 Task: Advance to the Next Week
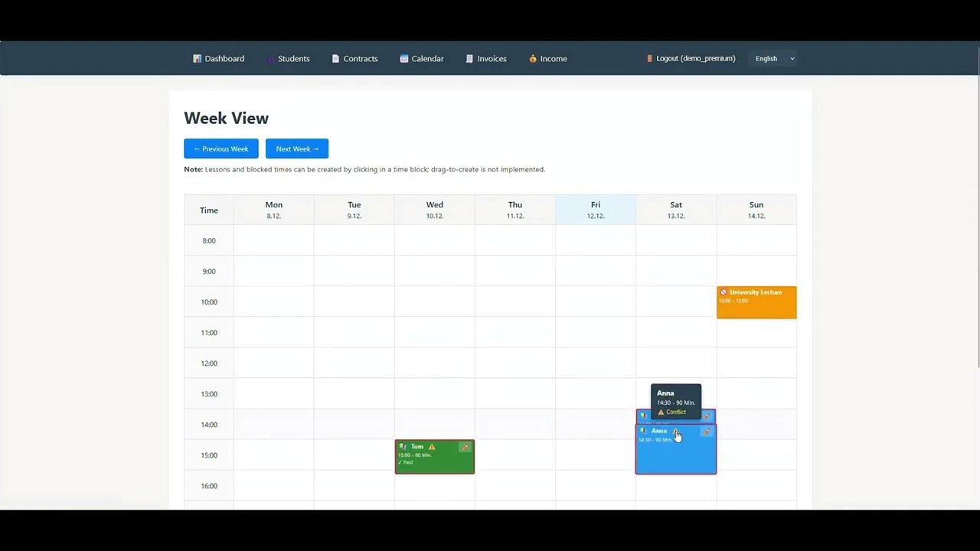(x=297, y=148)
